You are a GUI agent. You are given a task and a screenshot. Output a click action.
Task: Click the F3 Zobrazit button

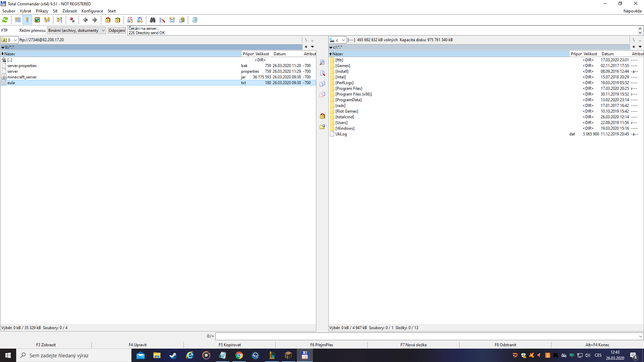pos(46,345)
